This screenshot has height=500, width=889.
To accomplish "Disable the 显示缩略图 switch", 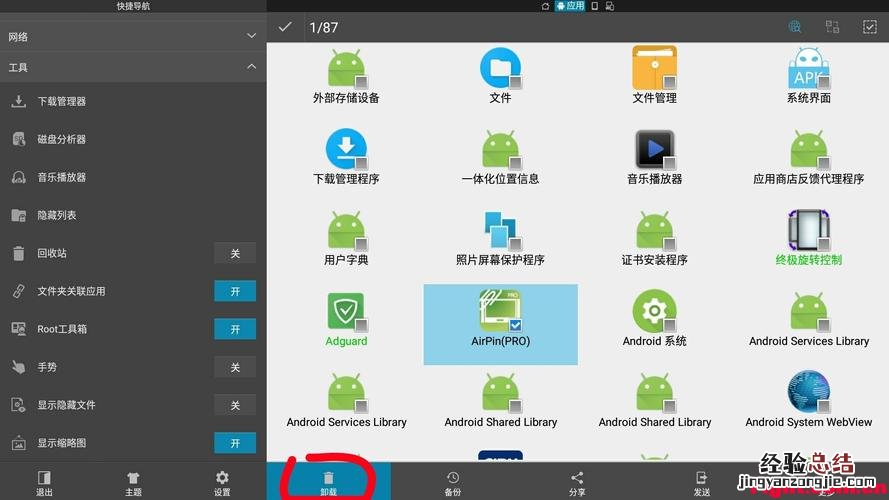I will (x=235, y=443).
